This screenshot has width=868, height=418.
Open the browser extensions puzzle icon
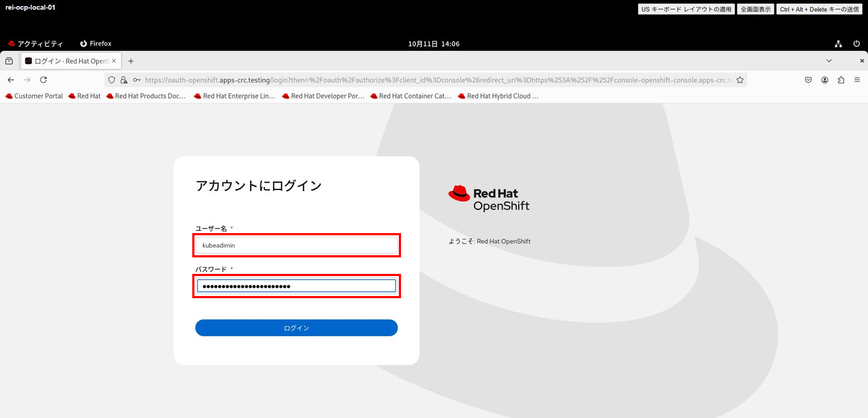[841, 80]
